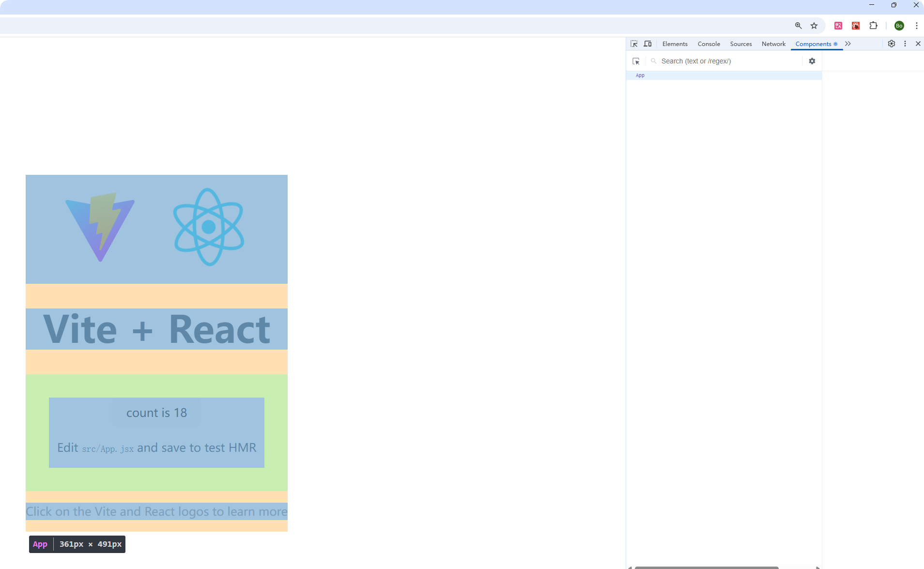924x569 pixels.
Task: Open the Chrome three-dot menu
Action: tap(916, 26)
